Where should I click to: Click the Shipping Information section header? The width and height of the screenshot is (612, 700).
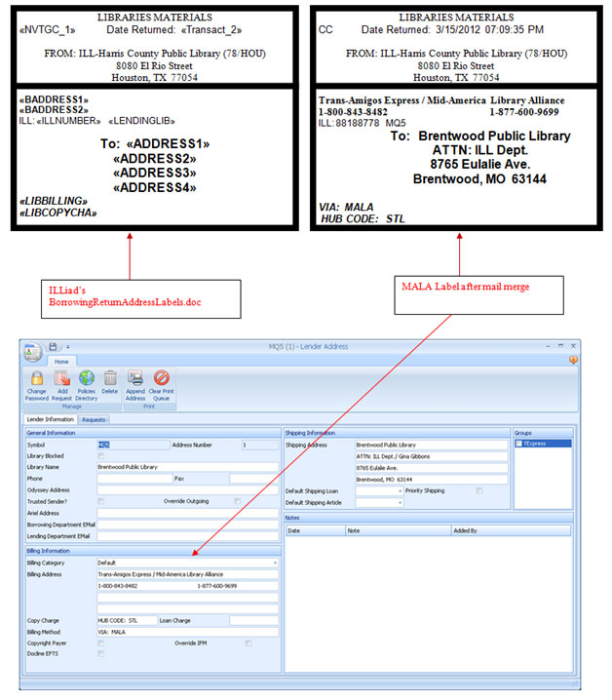tap(397, 433)
